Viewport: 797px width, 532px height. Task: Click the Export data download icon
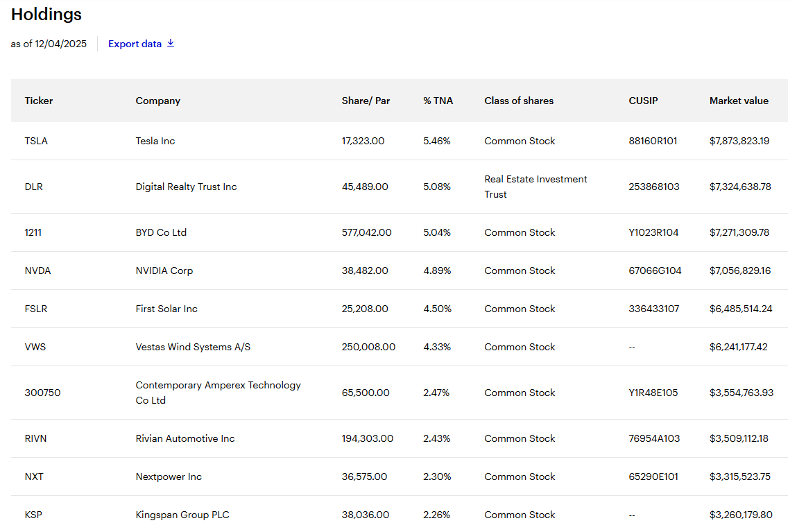[x=171, y=44]
